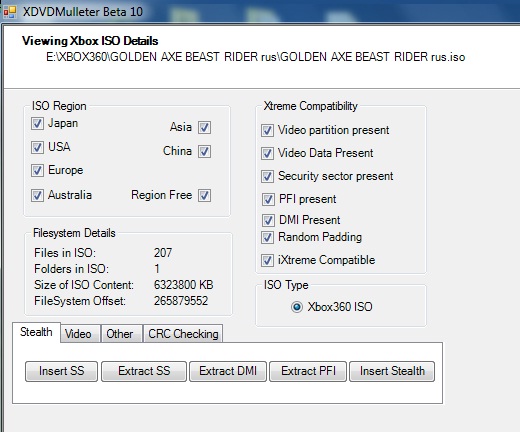Toggle the Australia region checkbox
The image size is (520, 432).
pos(37,195)
